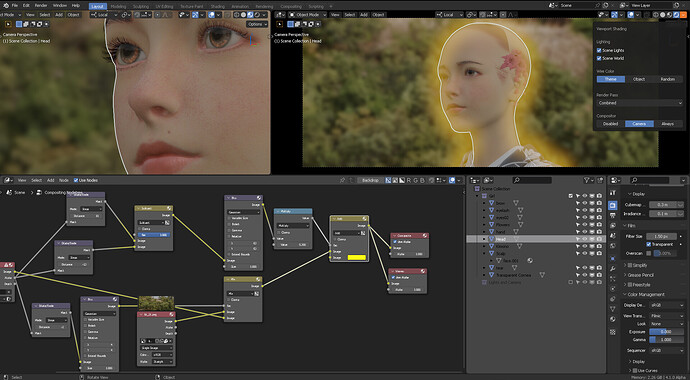Open the Display Device sRGB dropdown
Image resolution: width=690 pixels, height=380 pixels.
tap(667, 305)
